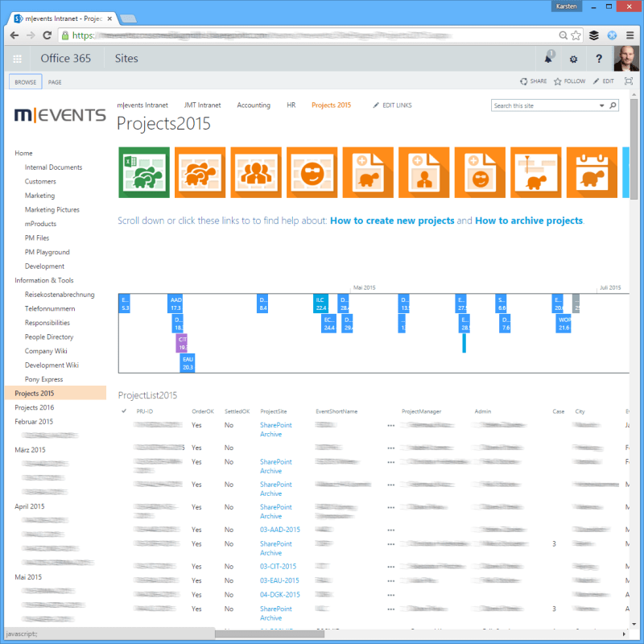Toggle focus on content mode icon
The width and height of the screenshot is (644, 644).
(629, 81)
